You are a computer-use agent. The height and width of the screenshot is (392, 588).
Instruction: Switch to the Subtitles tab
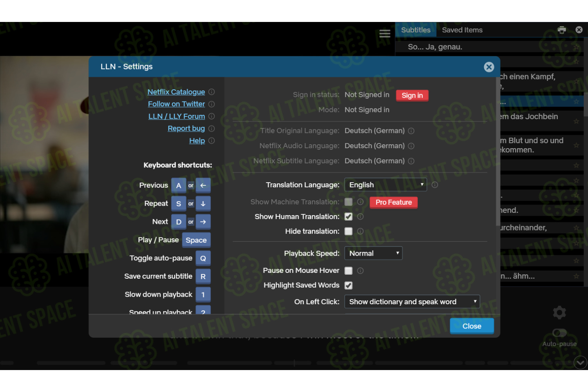click(416, 30)
